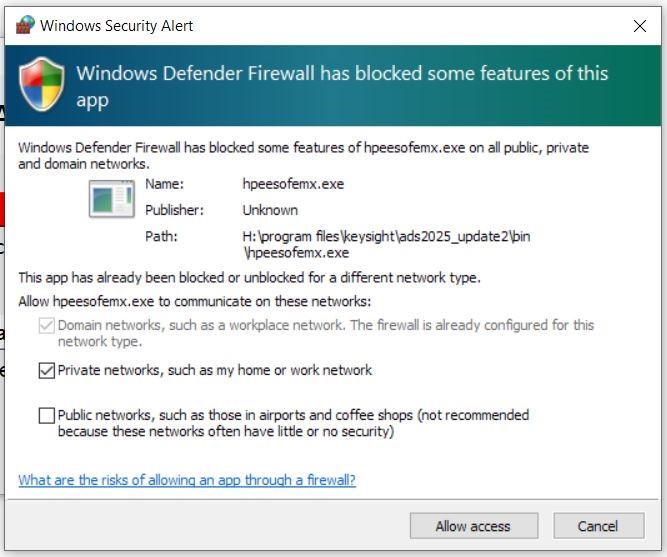Click the Allow access button

474,526
